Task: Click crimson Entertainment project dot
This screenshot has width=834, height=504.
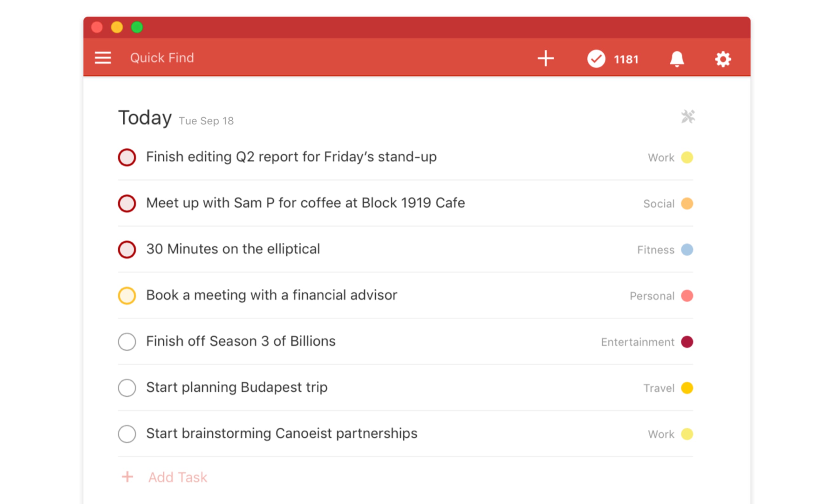Action: [687, 341]
